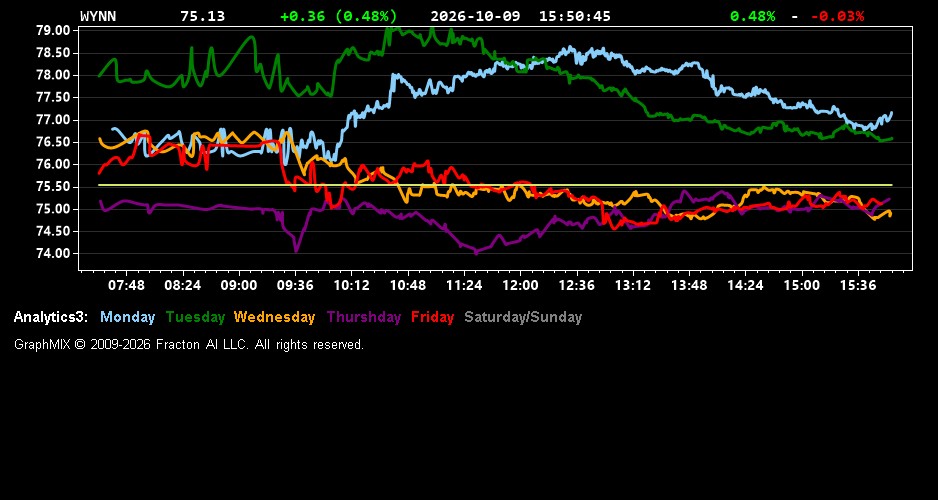The height and width of the screenshot is (500, 938).
Task: Click the 79.00 y-axis label
Action: coord(54,31)
